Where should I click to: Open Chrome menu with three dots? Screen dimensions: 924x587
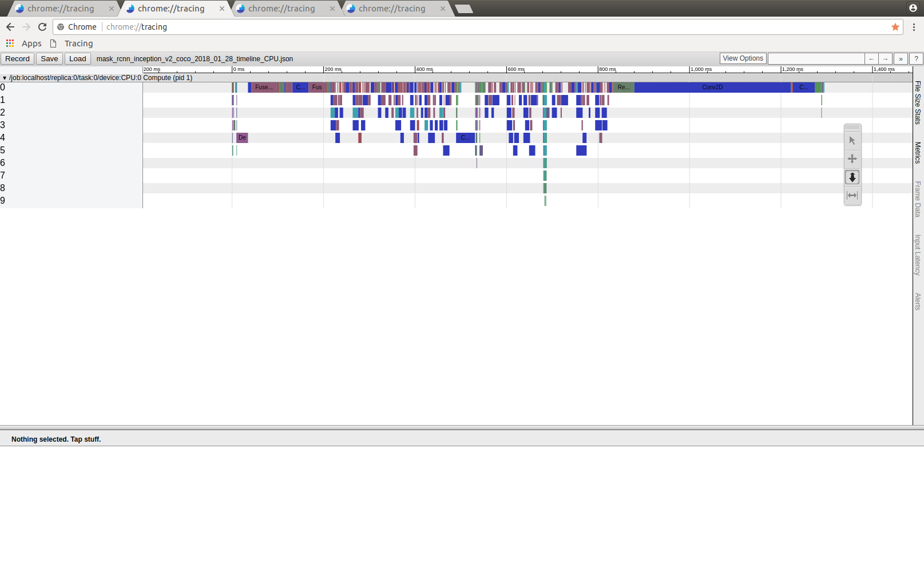tap(914, 27)
